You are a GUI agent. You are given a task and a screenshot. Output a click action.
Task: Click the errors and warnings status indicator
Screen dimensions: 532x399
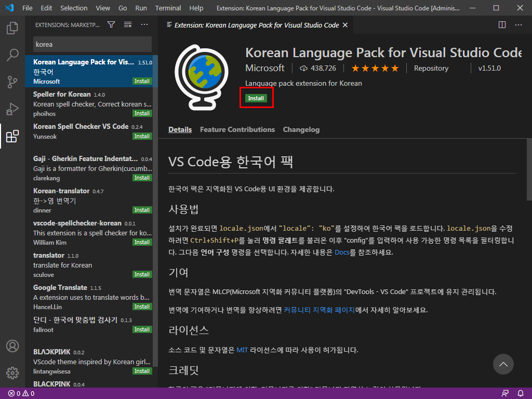(x=21, y=394)
